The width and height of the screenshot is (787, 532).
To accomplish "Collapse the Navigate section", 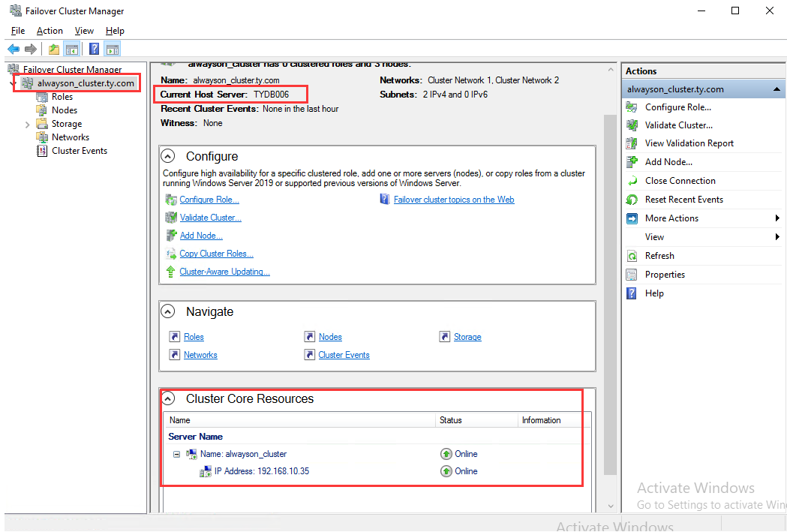I will coord(167,311).
